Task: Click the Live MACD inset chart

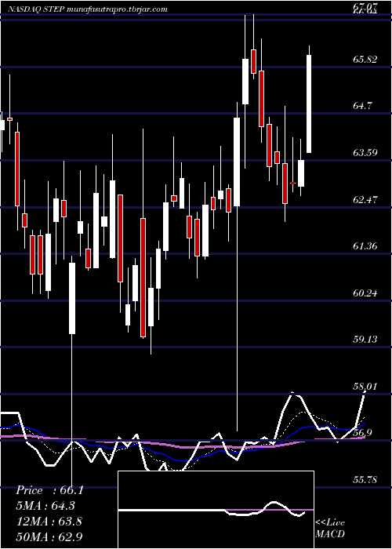Action: coord(216,510)
